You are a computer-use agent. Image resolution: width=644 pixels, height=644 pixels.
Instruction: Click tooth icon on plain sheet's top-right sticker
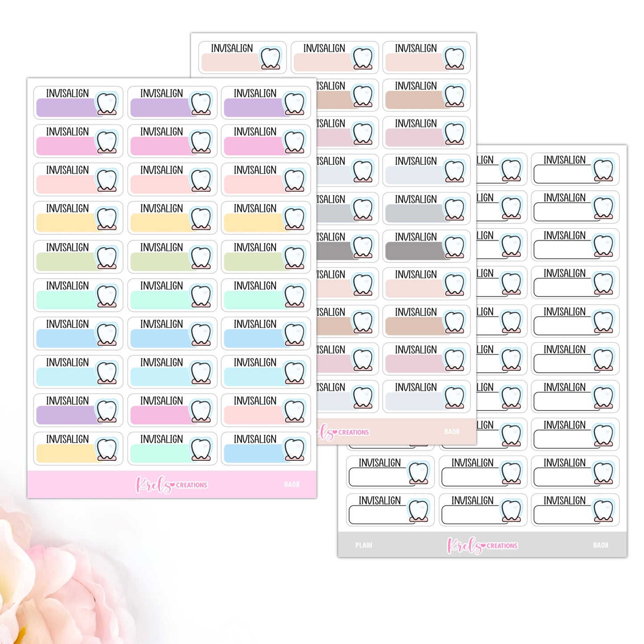pos(603,170)
